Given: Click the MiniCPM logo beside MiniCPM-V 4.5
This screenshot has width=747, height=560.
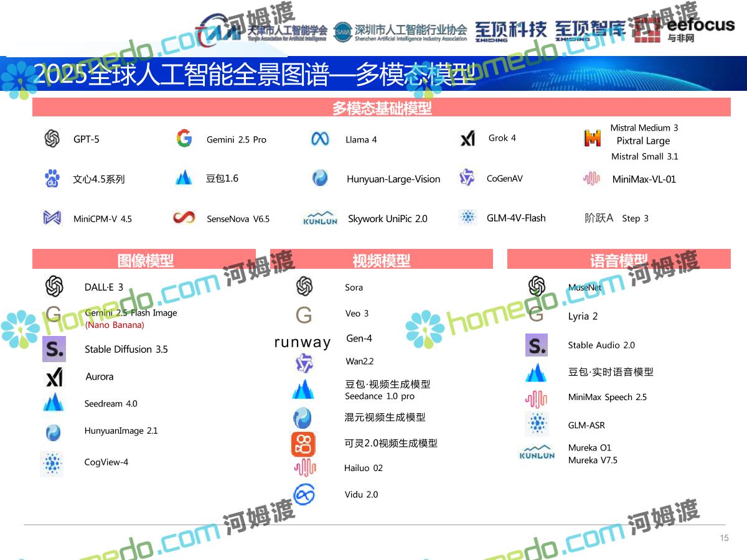Looking at the screenshot, I should [52, 218].
